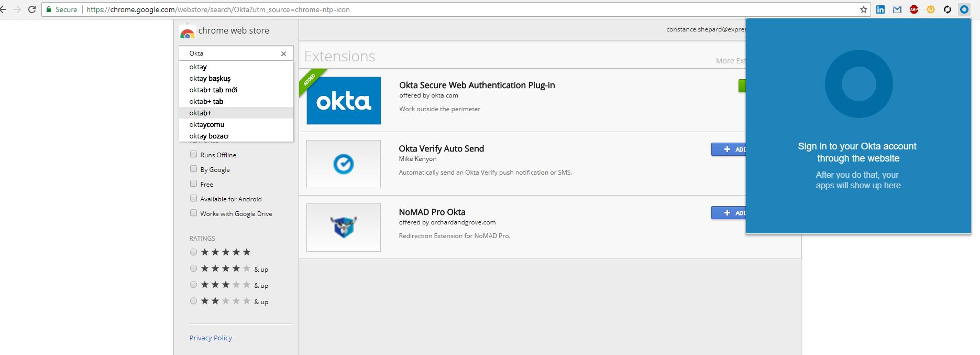Click the Chrome Web Store logo icon
This screenshot has height=355, width=980.
(187, 31)
